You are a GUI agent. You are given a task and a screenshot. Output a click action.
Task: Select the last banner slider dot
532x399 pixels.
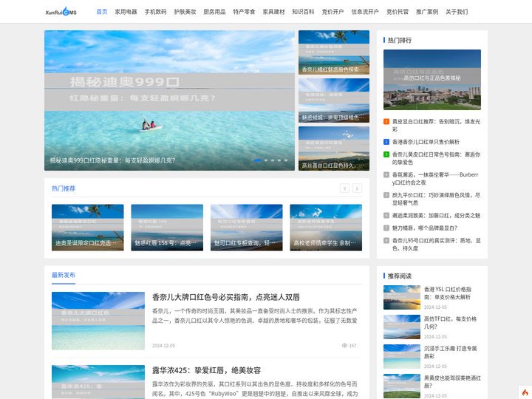coord(286,160)
